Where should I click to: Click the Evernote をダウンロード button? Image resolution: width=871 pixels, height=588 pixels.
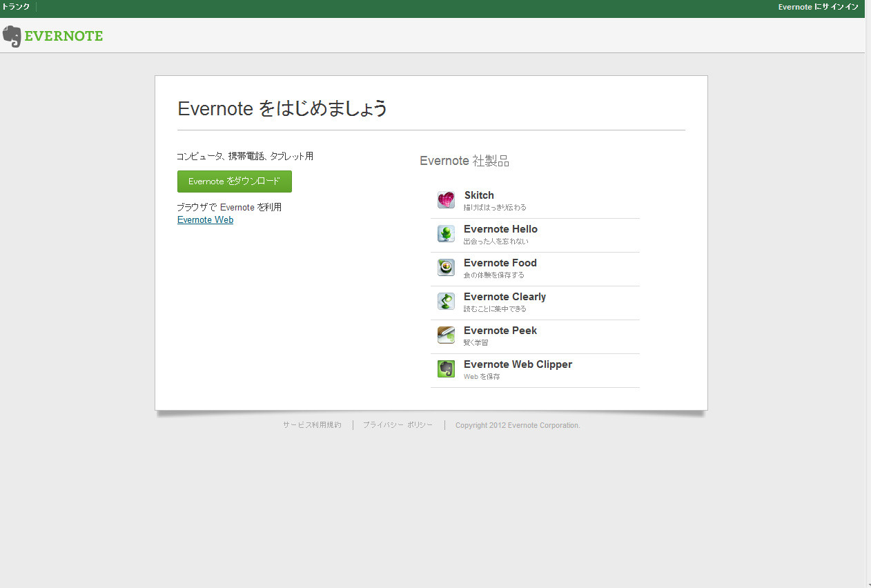(235, 182)
